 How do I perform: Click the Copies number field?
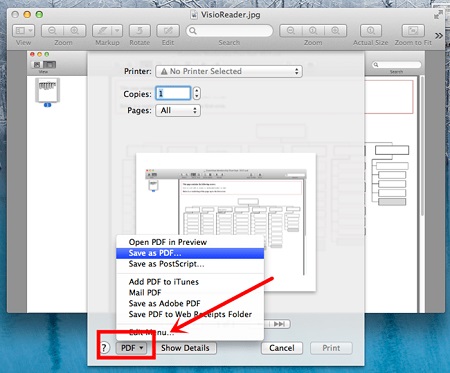(x=173, y=94)
